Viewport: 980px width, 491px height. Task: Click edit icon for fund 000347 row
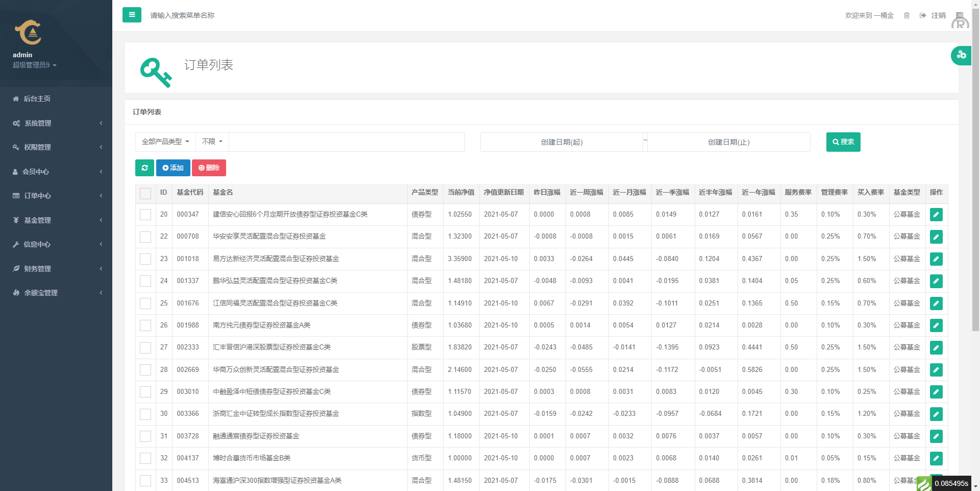click(x=936, y=215)
